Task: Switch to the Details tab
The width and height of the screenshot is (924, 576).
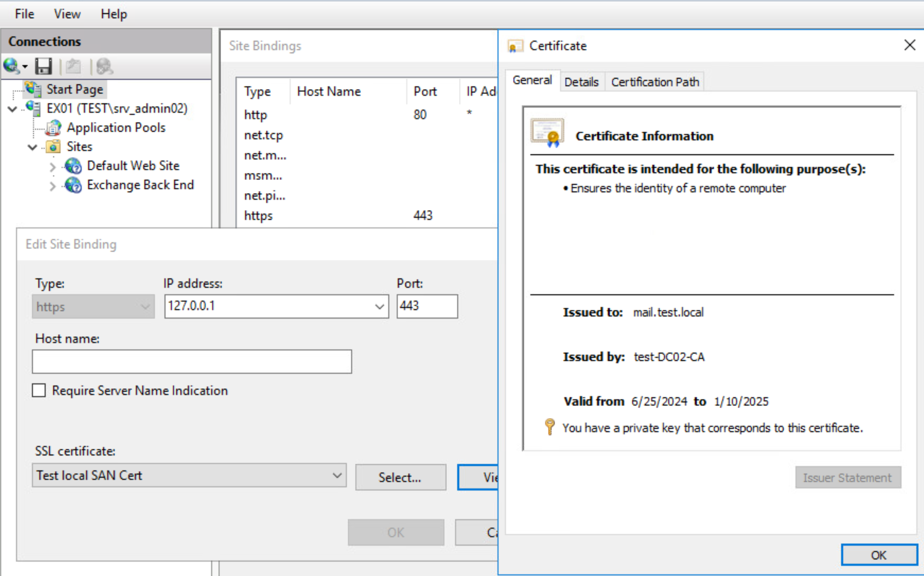Action: [581, 81]
